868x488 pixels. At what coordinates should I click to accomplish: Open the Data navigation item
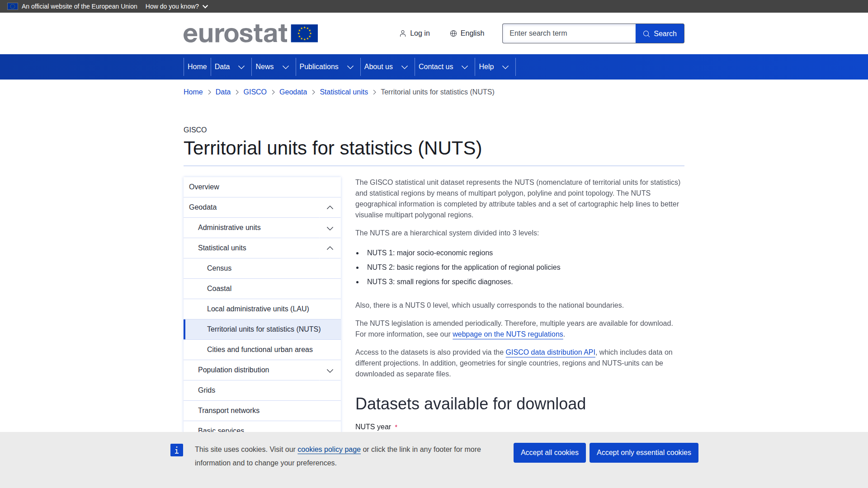coord(222,67)
